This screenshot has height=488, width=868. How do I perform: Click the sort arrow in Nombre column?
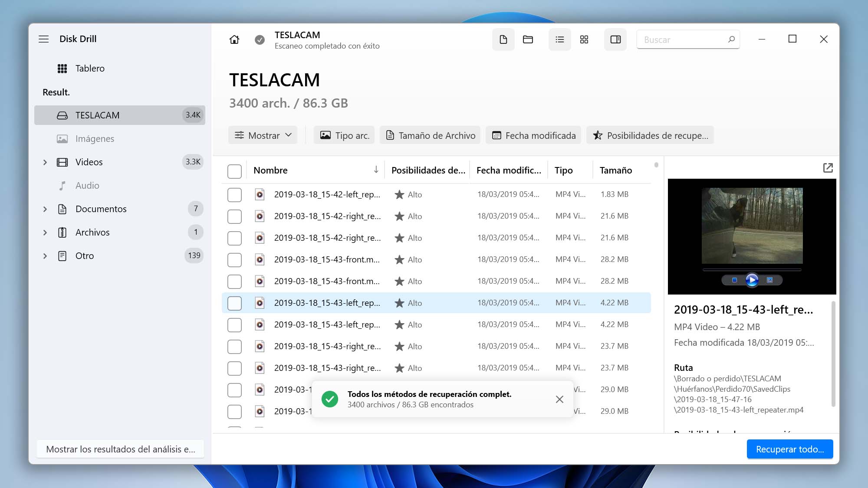(x=376, y=170)
